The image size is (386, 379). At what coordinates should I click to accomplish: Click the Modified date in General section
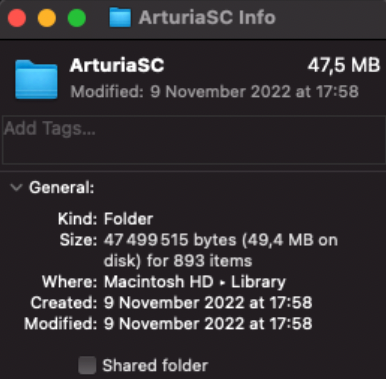tap(208, 324)
